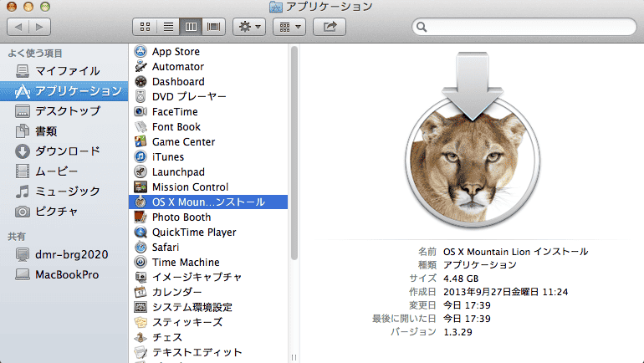Click size value 4.48 GB

[x=461, y=279]
